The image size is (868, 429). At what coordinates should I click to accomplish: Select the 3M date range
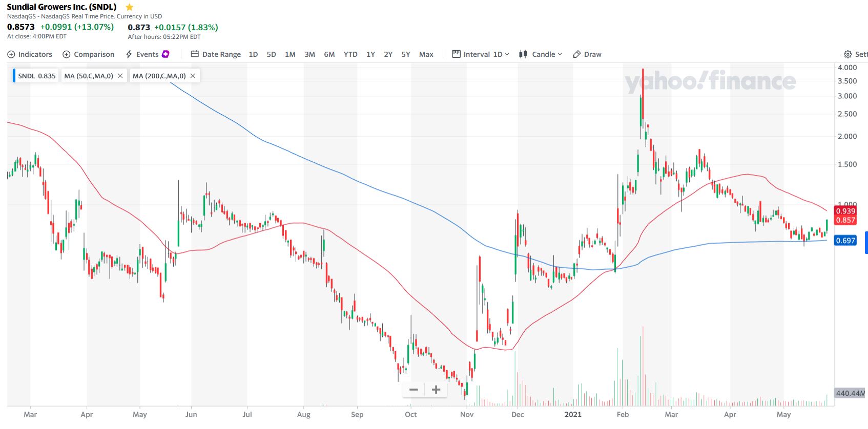(x=309, y=54)
